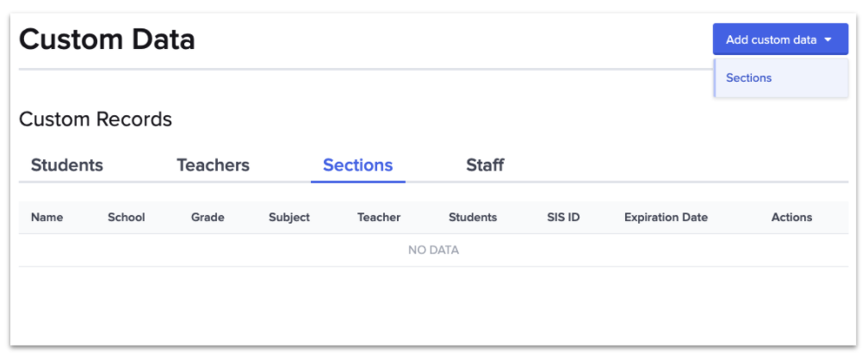Screen dimensions: 868x363
Task: Click the dropdown caret on Add custom data
Action: (x=828, y=40)
